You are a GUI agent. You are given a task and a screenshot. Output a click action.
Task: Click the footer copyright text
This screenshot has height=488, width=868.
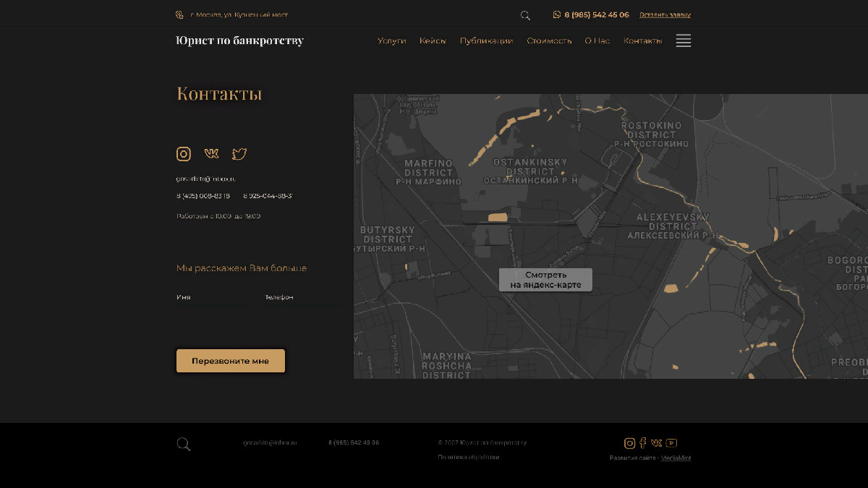pos(482,442)
